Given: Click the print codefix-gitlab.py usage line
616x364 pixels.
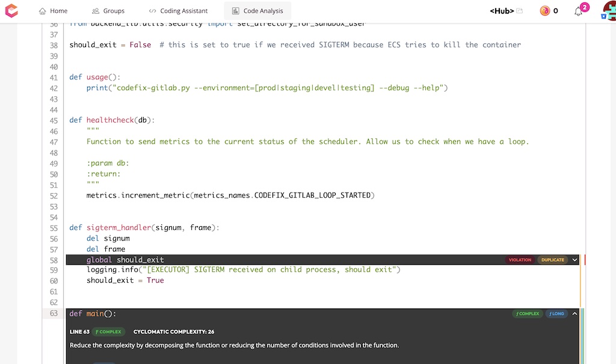Looking at the screenshot, I should pyautogui.click(x=267, y=88).
